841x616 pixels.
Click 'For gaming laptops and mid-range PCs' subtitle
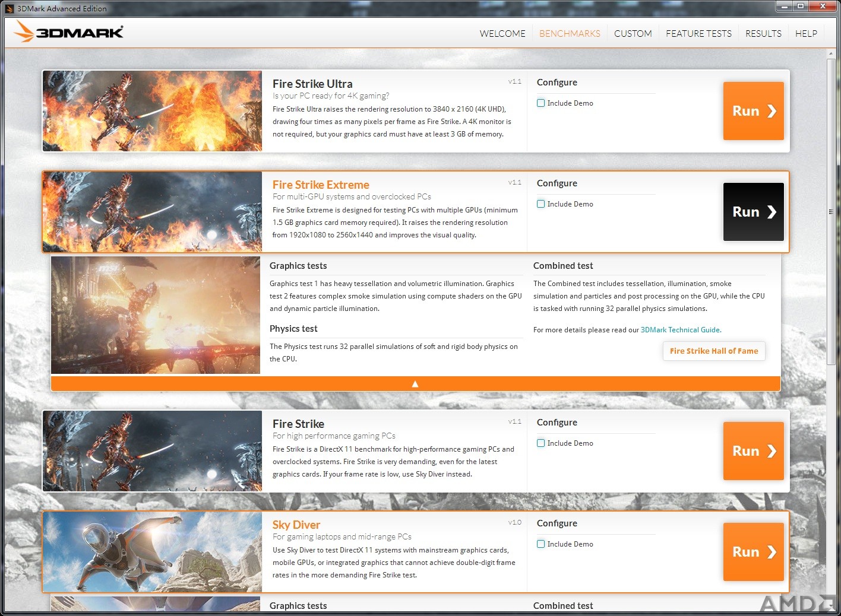pyautogui.click(x=342, y=536)
